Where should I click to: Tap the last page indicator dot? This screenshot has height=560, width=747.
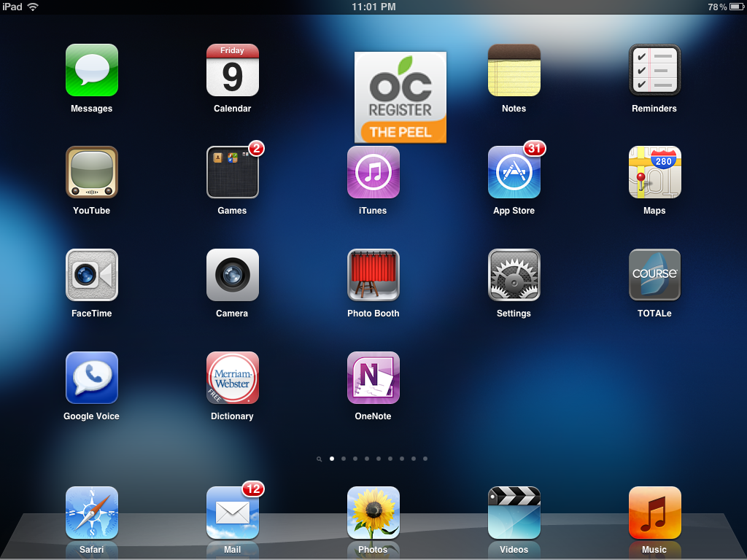[x=425, y=459]
